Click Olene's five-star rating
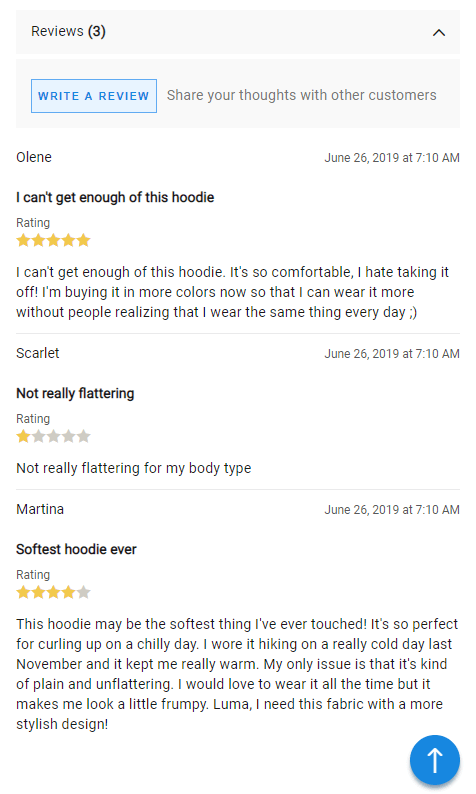The image size is (476, 794). coord(53,240)
